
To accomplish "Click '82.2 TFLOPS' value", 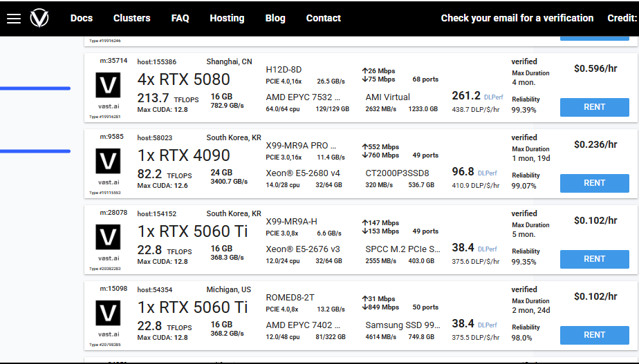I will (x=165, y=174).
